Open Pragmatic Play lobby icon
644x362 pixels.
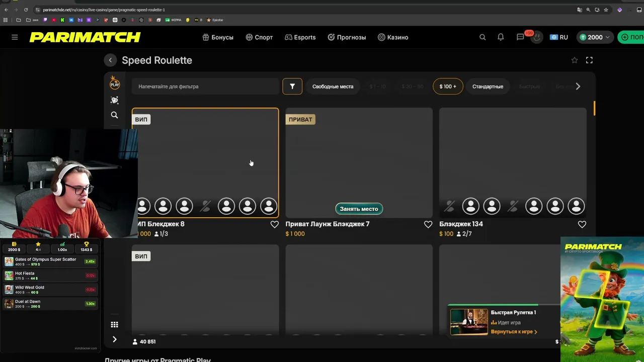click(x=115, y=82)
